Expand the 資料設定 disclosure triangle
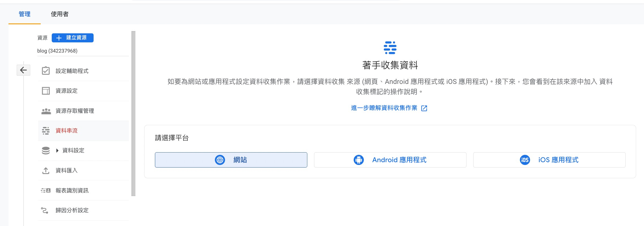This screenshot has width=644, height=226. [x=57, y=151]
